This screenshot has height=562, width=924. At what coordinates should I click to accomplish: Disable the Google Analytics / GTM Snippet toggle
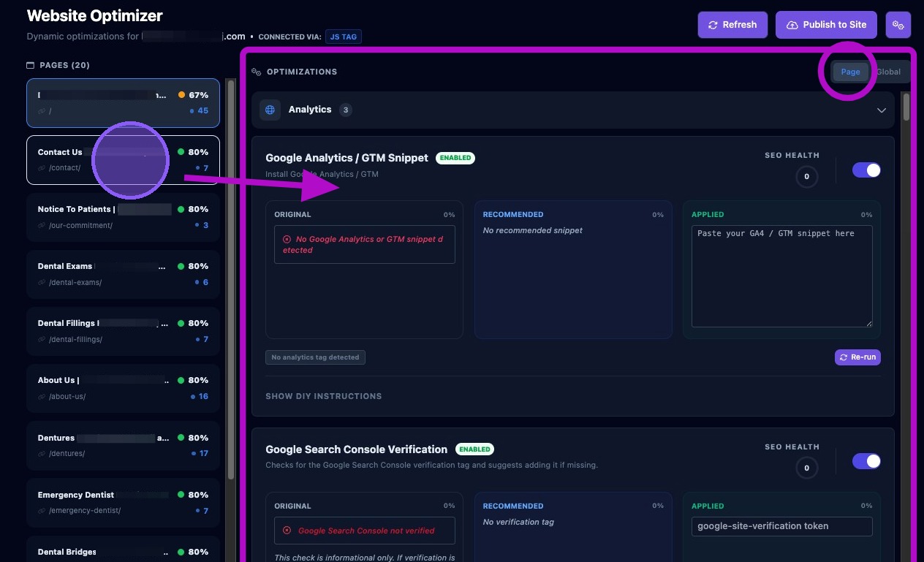pos(866,170)
